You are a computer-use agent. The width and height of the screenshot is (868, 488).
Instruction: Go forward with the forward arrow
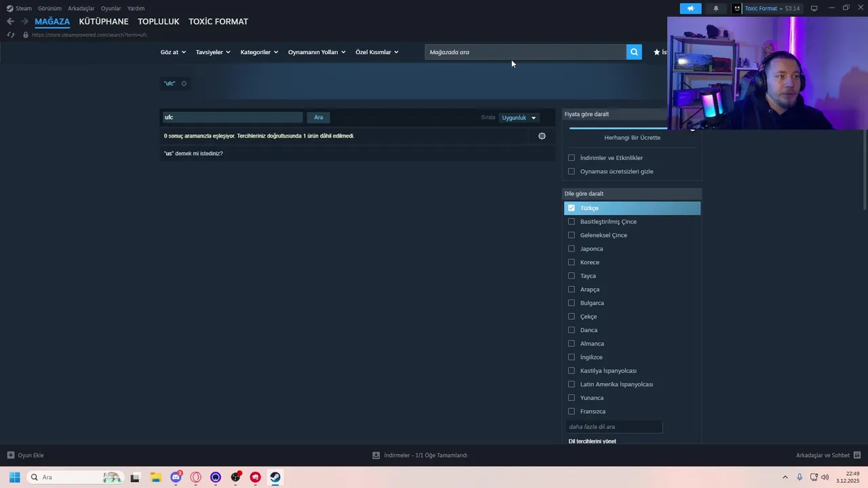[25, 22]
